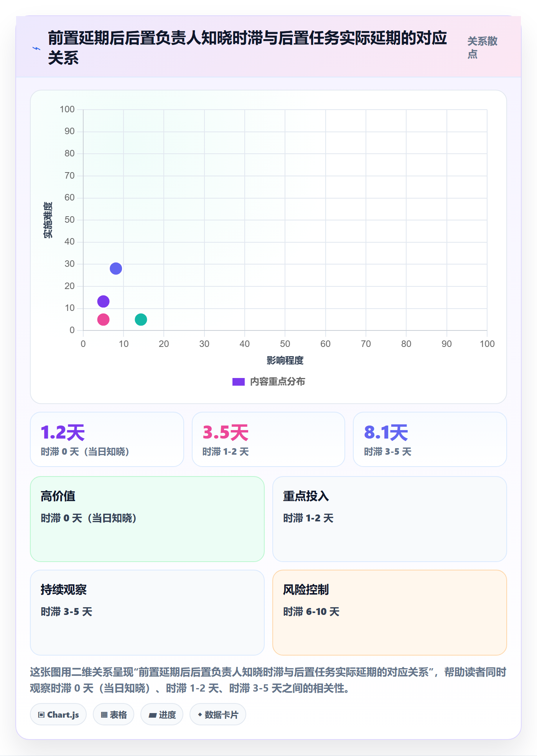The width and height of the screenshot is (537, 756).
Task: Click the 关系散点 label in the header
Action: pos(482,48)
